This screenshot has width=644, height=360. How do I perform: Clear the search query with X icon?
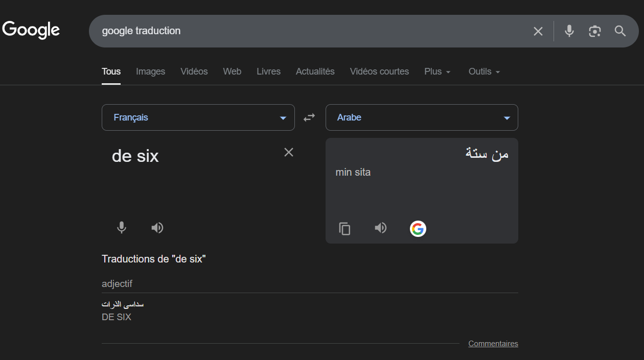coord(538,31)
